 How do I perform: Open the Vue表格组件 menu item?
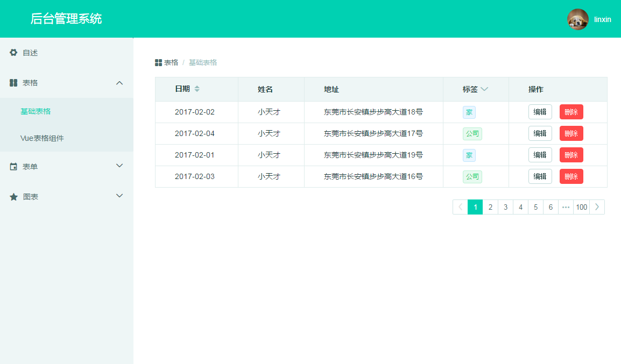click(42, 138)
